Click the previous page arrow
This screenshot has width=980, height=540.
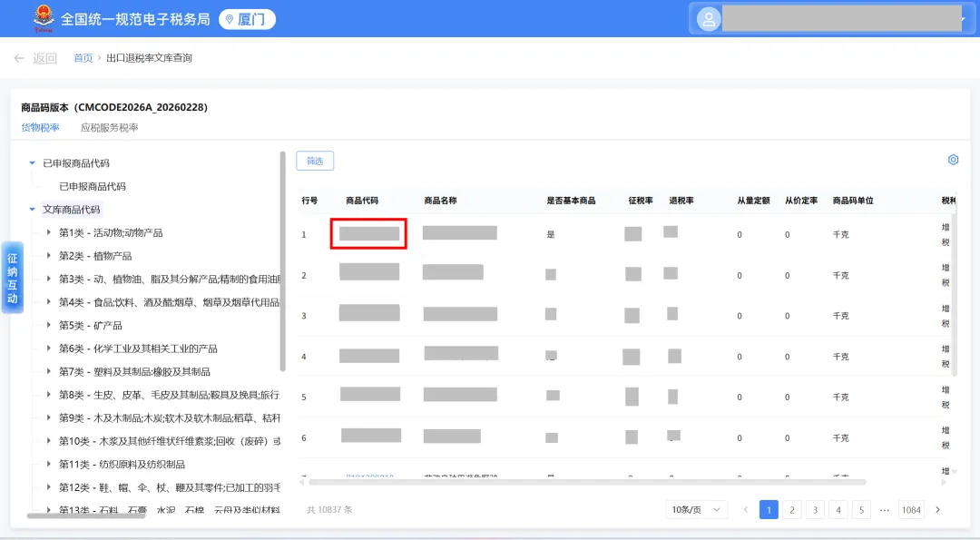click(746, 510)
